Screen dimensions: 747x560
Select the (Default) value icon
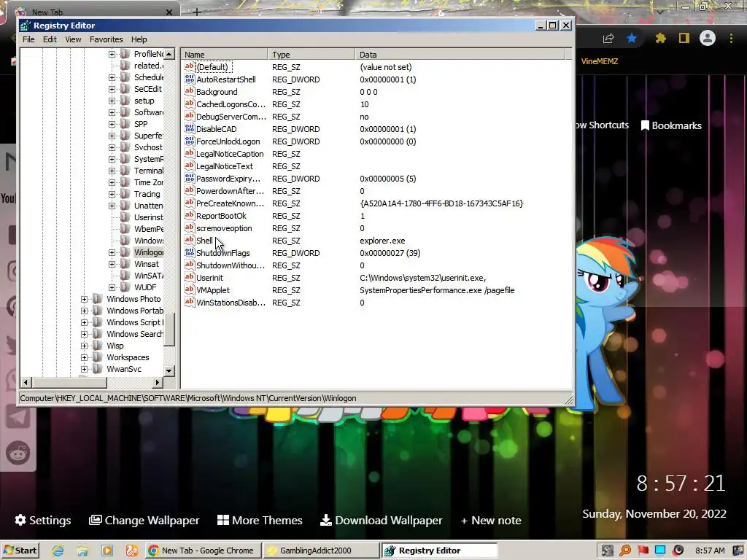click(189, 66)
